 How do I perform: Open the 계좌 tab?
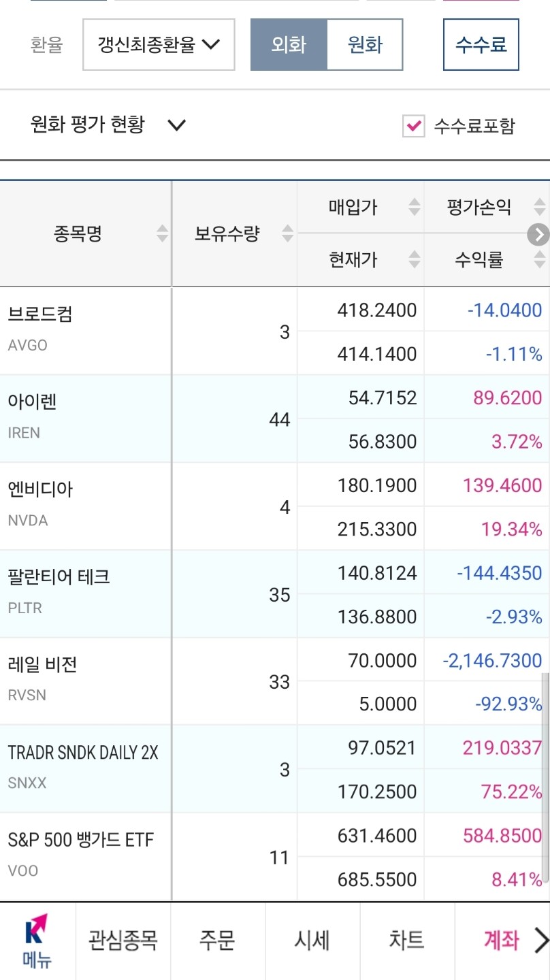[x=501, y=941]
